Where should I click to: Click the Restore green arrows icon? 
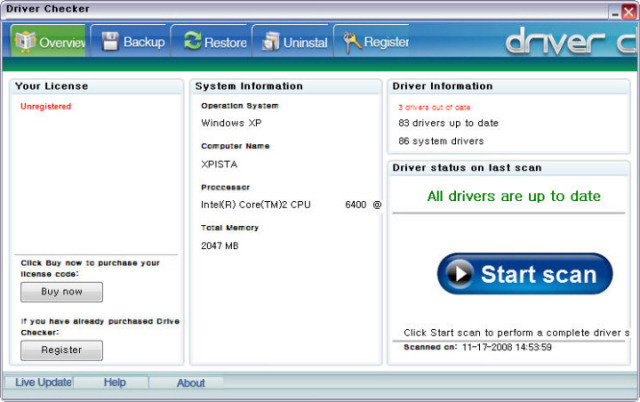tap(192, 41)
